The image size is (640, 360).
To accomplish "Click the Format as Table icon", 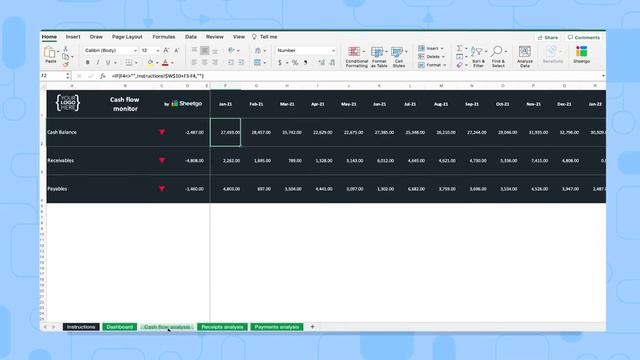I will [x=377, y=52].
